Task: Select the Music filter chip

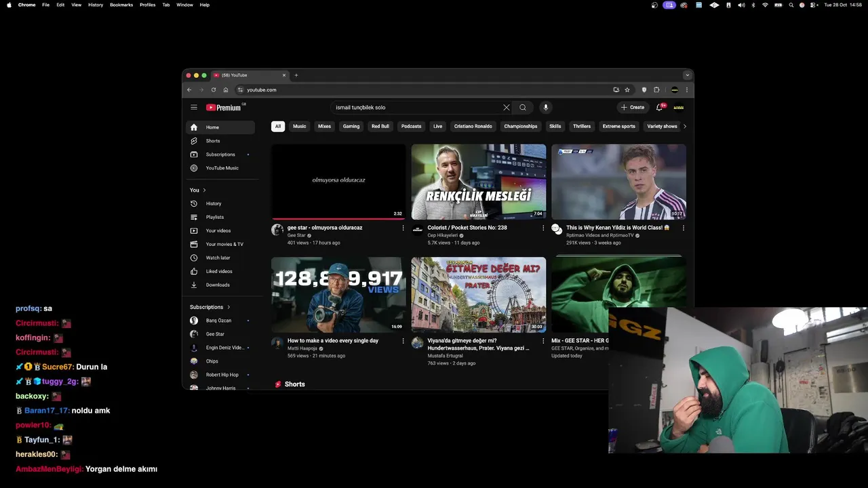Action: [x=300, y=126]
